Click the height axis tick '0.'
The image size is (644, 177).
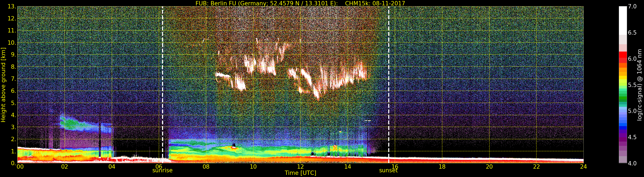coord(13,163)
